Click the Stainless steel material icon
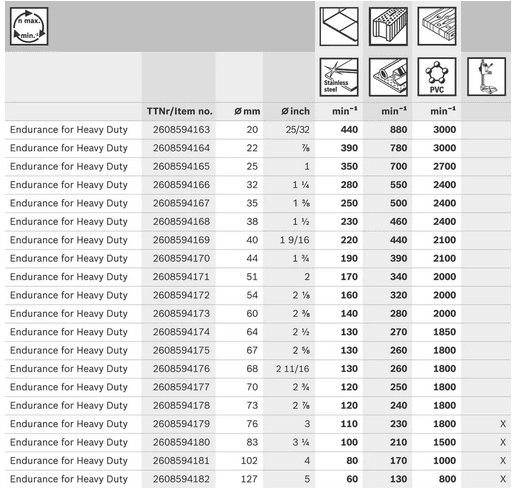The image size is (518, 488). click(339, 77)
